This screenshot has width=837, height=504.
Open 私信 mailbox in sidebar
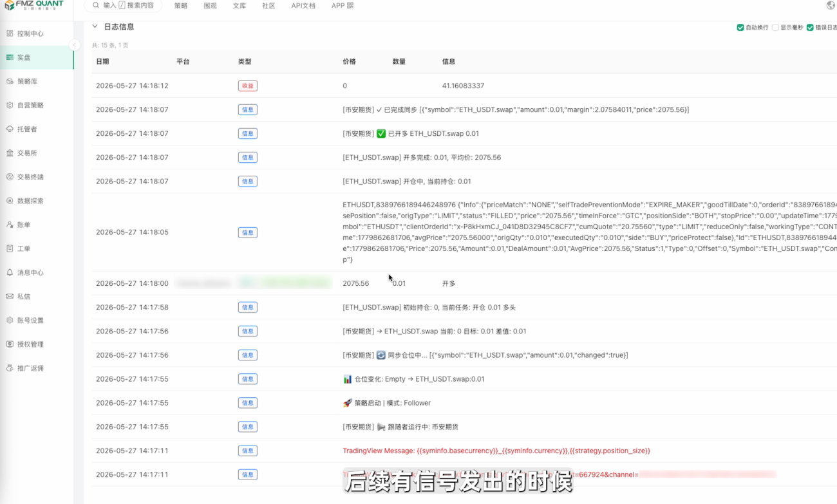pos(24,297)
